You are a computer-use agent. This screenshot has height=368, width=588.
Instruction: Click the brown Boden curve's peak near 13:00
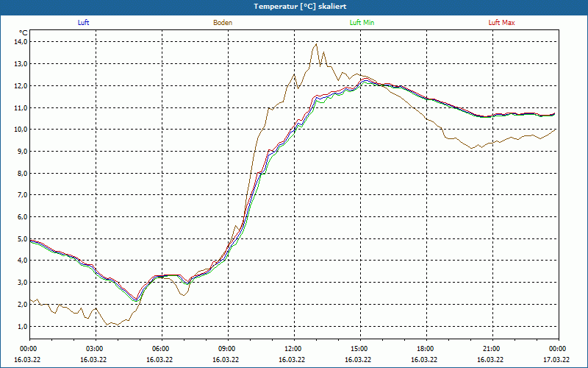click(316, 44)
